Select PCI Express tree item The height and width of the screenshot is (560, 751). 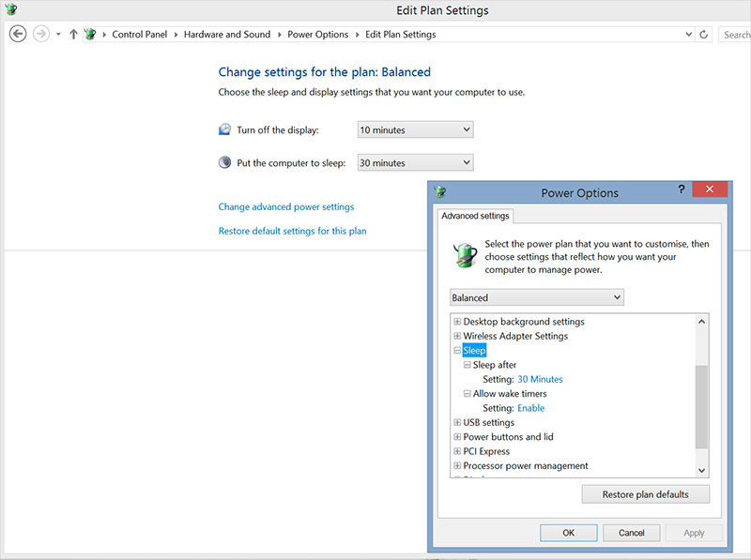pos(486,451)
